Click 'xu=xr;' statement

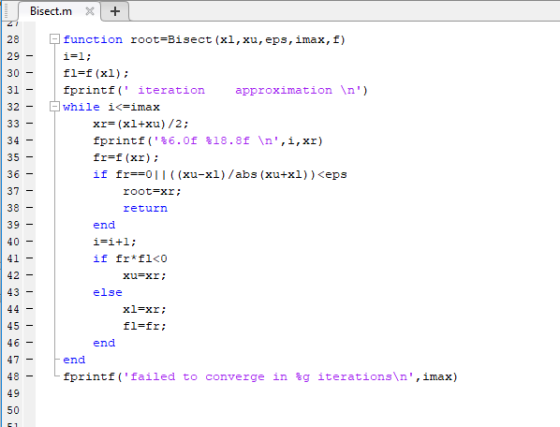(x=145, y=276)
